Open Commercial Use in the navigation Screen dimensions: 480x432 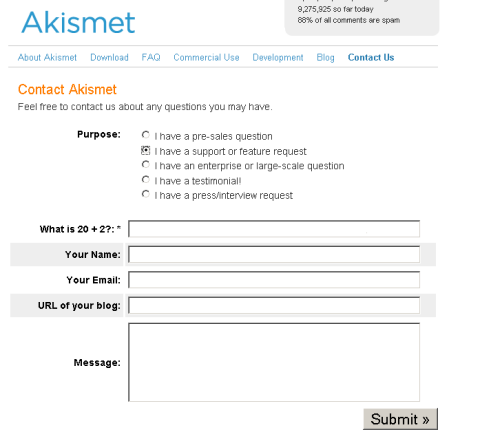click(206, 57)
